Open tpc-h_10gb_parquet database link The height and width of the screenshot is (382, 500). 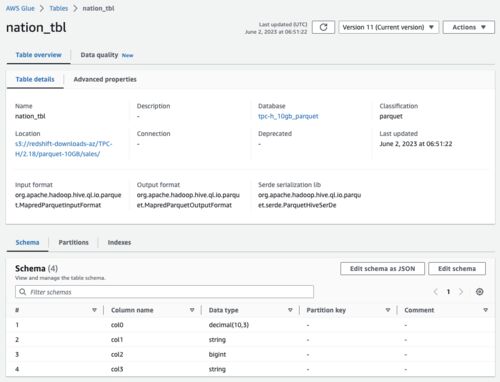[288, 116]
